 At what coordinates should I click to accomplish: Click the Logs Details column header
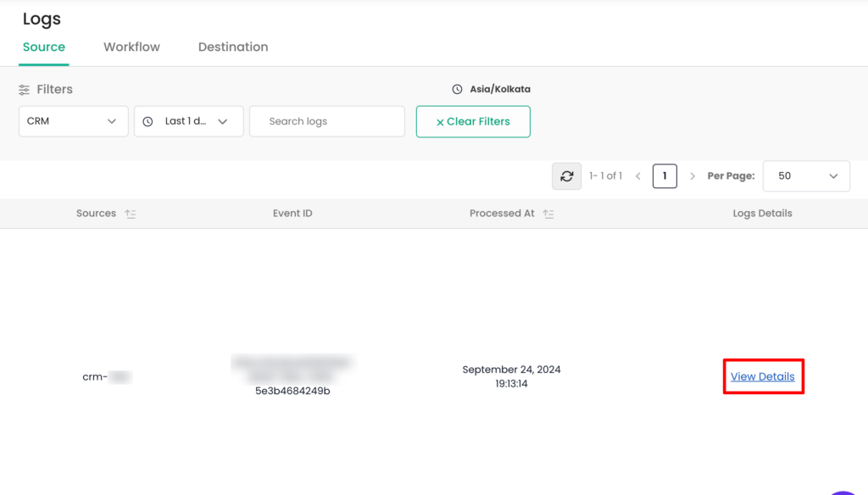tap(762, 213)
